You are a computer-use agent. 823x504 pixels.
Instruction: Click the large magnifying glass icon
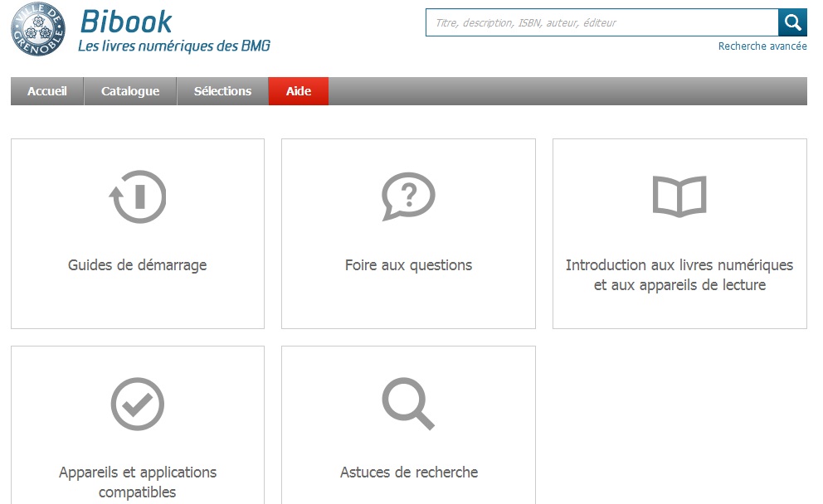click(x=408, y=405)
